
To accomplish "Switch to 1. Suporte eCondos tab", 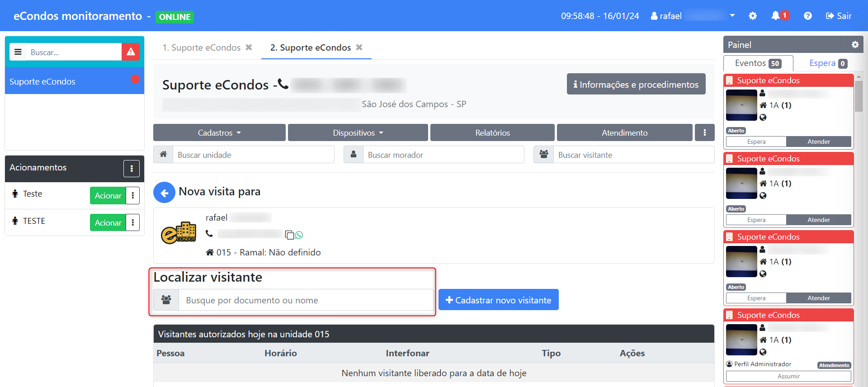I will tap(201, 47).
